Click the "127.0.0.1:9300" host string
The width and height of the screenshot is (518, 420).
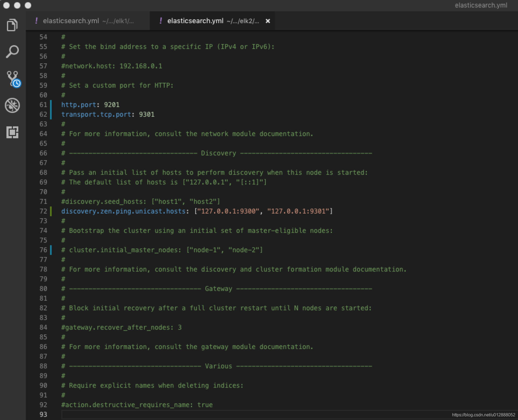[x=228, y=211]
